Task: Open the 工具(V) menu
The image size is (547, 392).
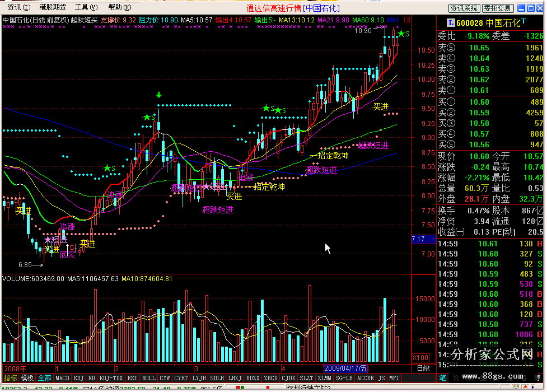Action: tap(86, 7)
